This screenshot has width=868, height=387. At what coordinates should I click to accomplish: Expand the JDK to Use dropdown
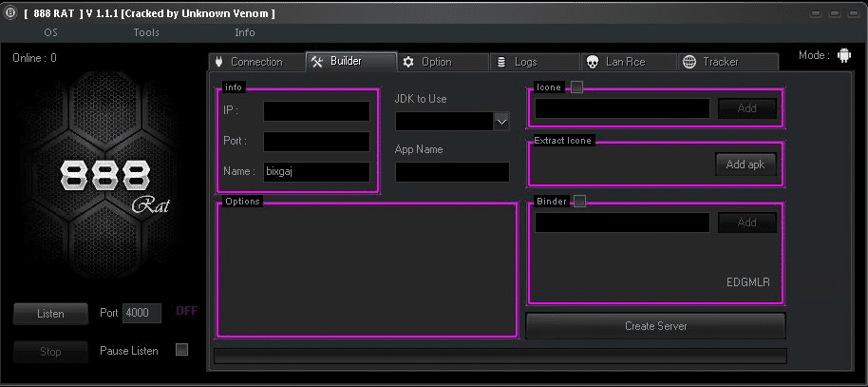[x=501, y=121]
